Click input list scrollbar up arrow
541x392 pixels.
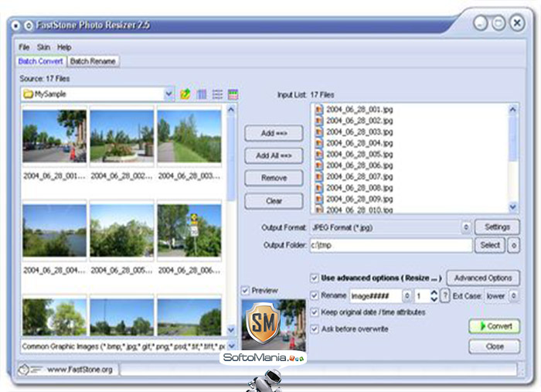[512, 109]
